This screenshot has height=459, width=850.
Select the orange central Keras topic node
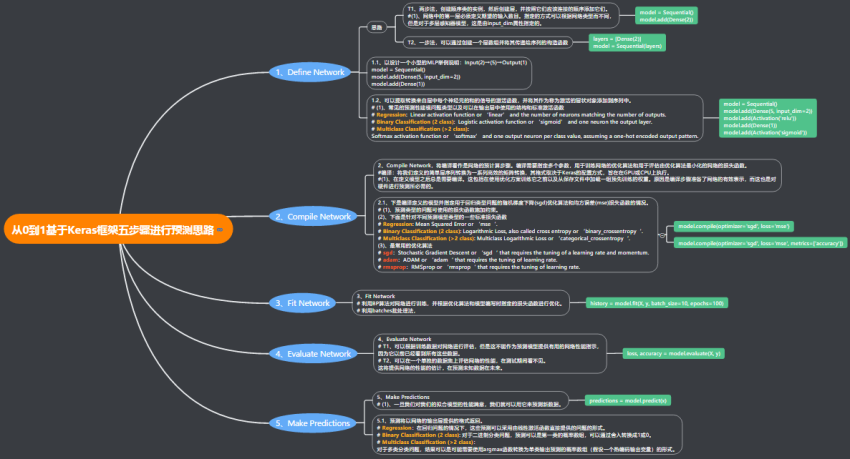119,229
